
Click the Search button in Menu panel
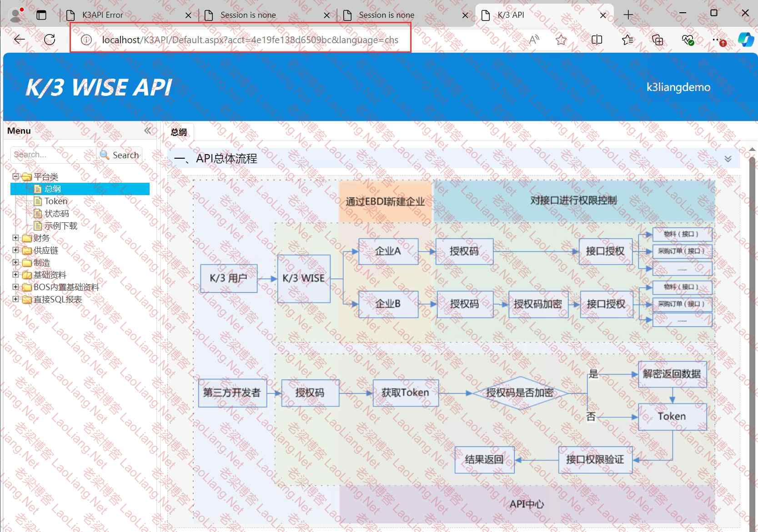[120, 155]
